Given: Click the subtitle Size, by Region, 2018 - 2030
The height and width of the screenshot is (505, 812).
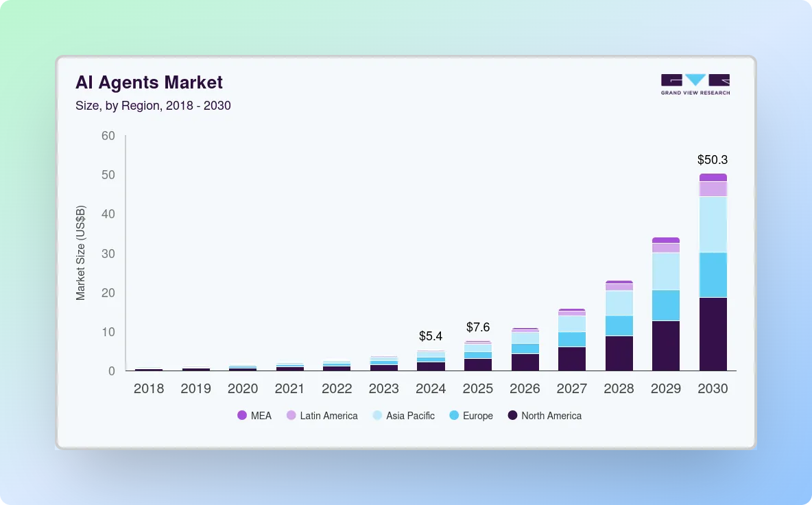Looking at the screenshot, I should (x=154, y=106).
